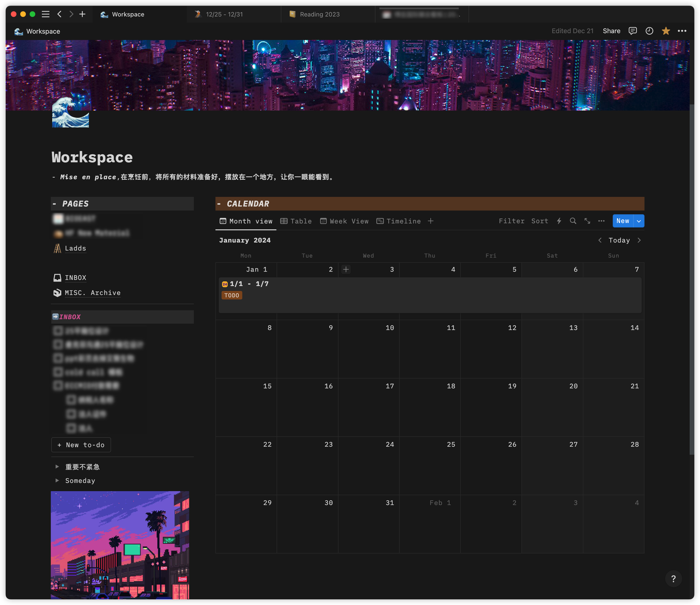Select the January 25 date cell
700x605 pixels.
click(430, 466)
